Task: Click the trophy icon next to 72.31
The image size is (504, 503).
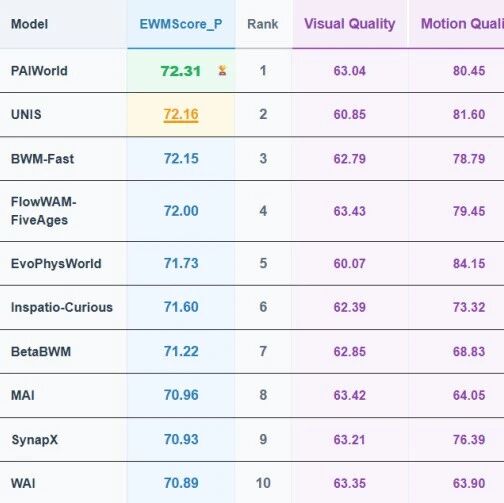Action: pyautogui.click(x=222, y=71)
